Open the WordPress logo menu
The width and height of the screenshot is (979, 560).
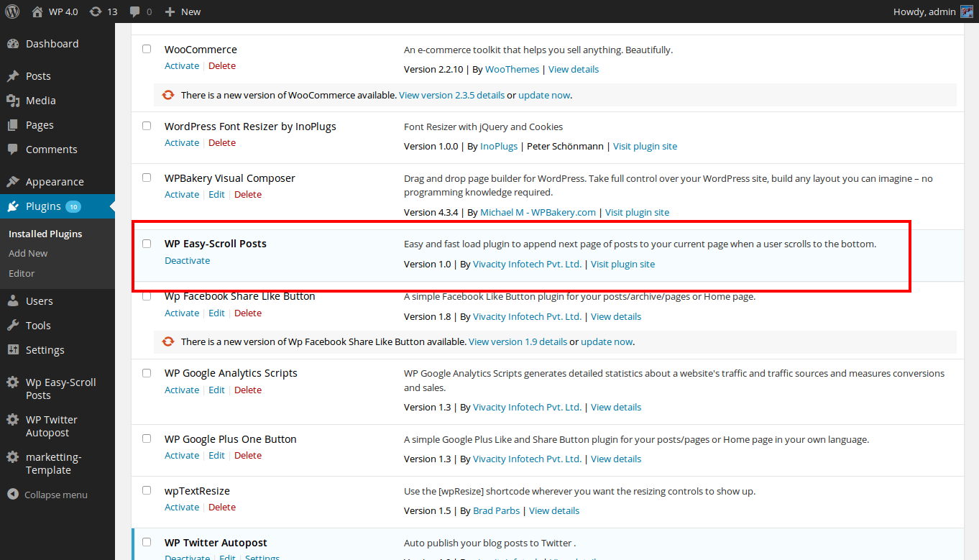pos(13,12)
